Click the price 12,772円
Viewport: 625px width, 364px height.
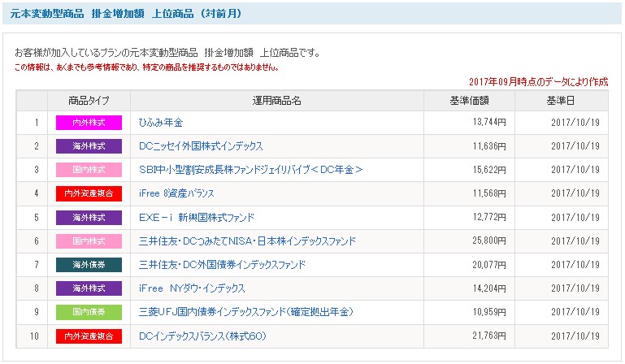tap(489, 217)
